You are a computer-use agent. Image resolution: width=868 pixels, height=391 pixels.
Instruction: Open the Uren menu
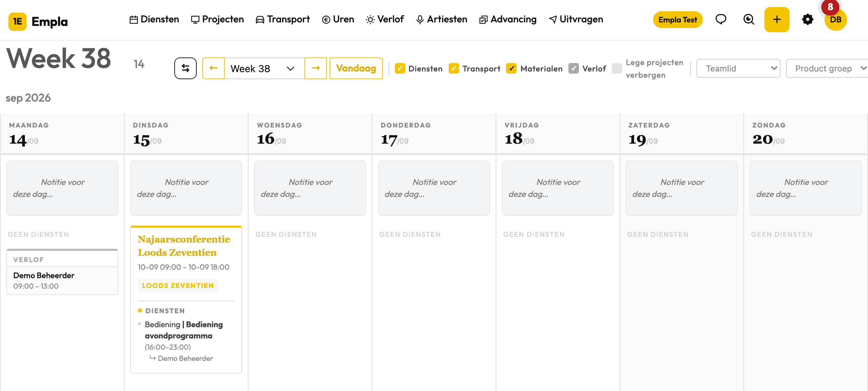[338, 19]
